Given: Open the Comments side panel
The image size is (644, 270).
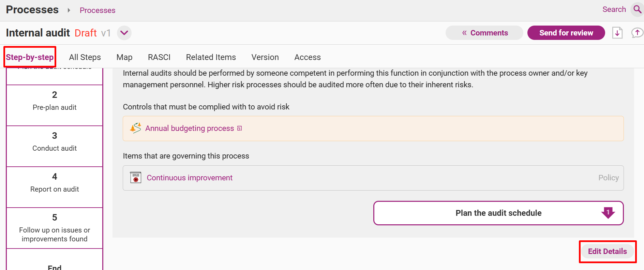Looking at the screenshot, I should [484, 33].
